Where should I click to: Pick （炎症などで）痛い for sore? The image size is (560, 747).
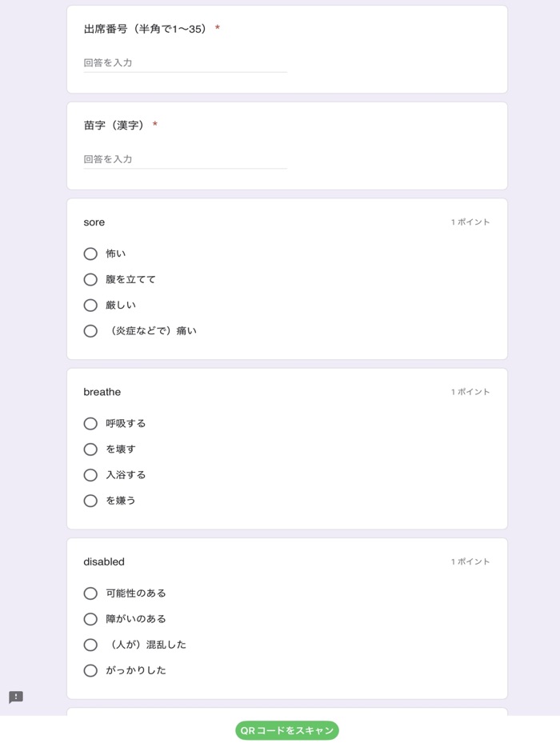point(90,330)
